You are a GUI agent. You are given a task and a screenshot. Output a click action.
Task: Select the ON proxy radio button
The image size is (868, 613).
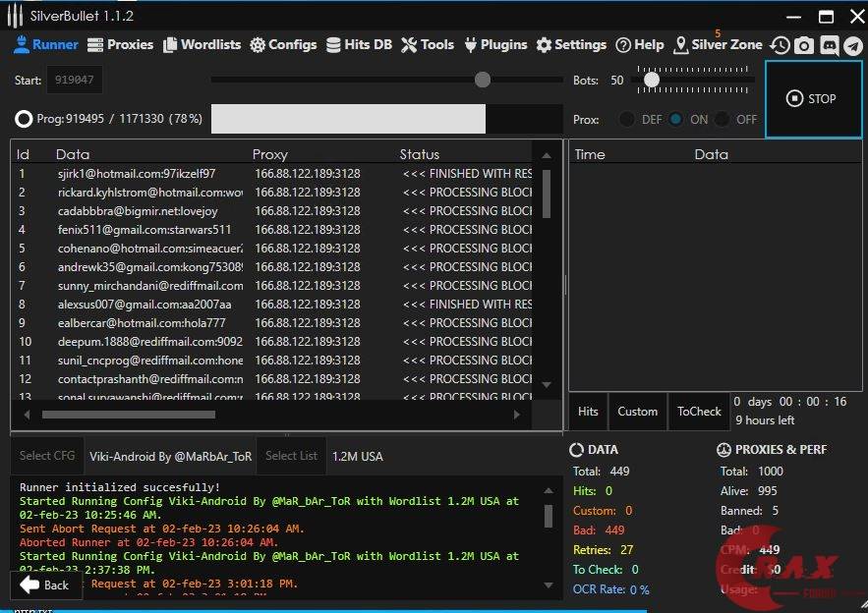click(x=675, y=119)
